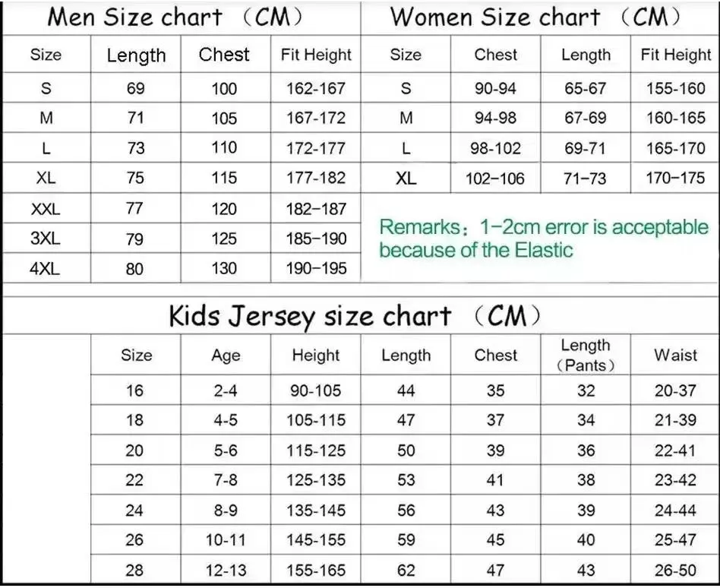Image resolution: width=720 pixels, height=588 pixels.
Task: Select kids height 125-135 cell
Action: [316, 480]
